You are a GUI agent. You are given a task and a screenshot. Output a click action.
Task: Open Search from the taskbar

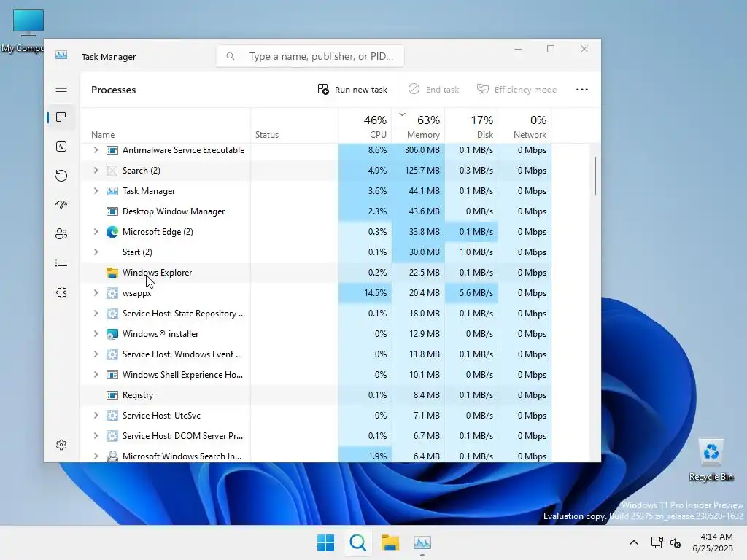click(x=357, y=542)
